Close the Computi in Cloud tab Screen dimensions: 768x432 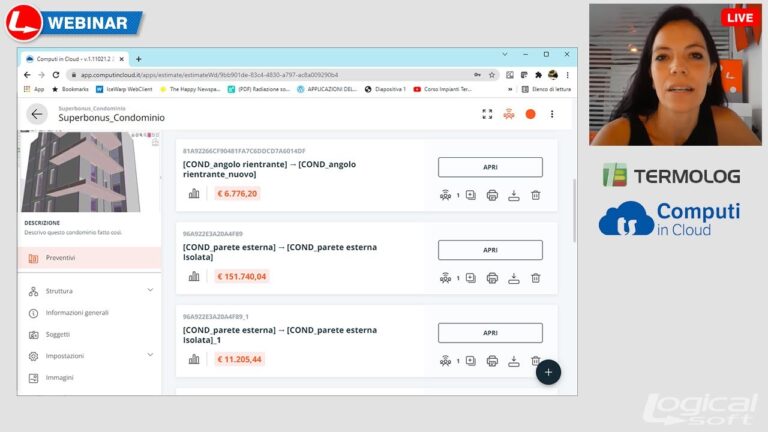pyautogui.click(x=121, y=59)
